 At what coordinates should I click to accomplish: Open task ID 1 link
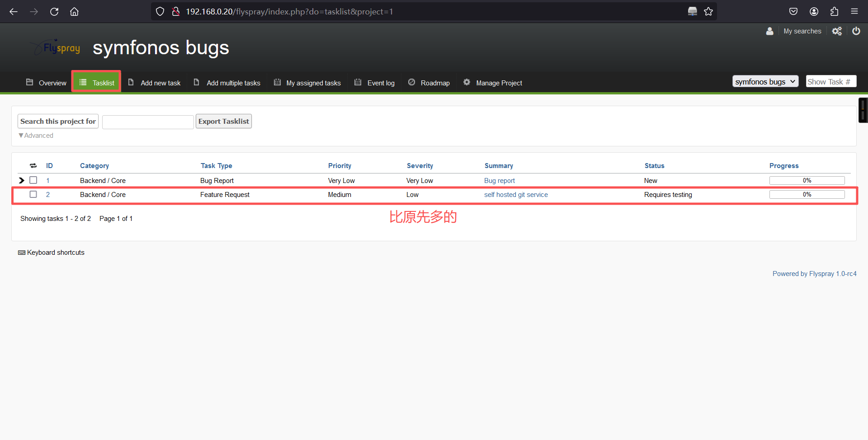[48, 180]
